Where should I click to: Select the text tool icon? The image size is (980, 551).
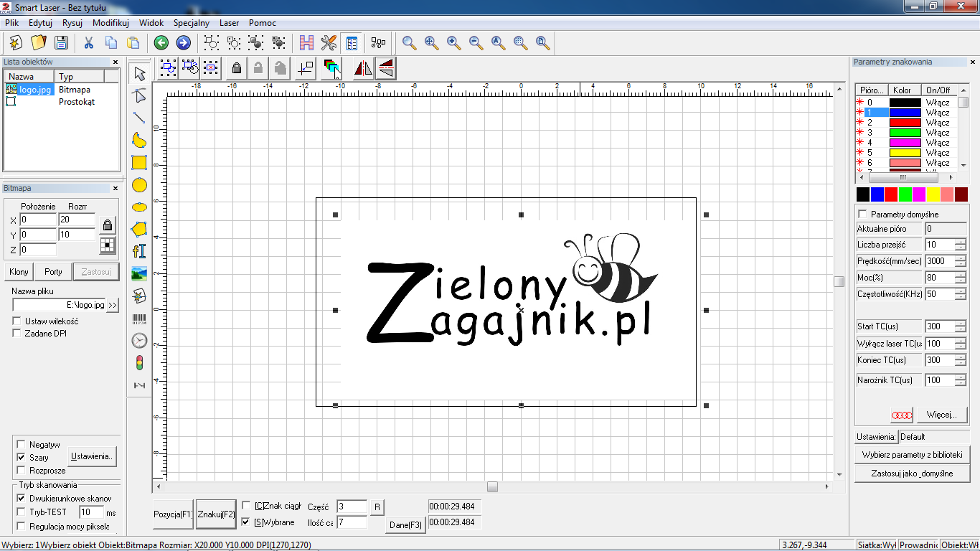click(x=139, y=251)
